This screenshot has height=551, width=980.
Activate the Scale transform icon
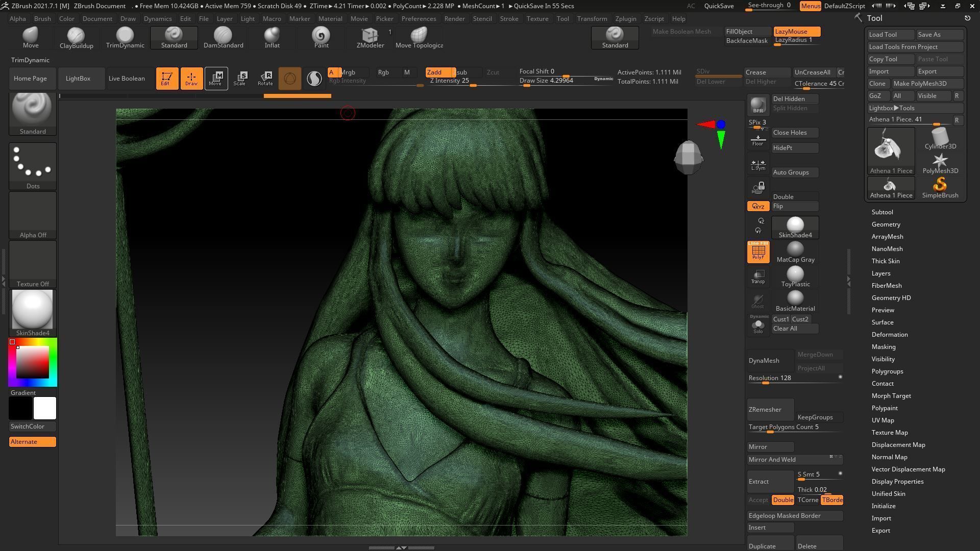pos(240,79)
